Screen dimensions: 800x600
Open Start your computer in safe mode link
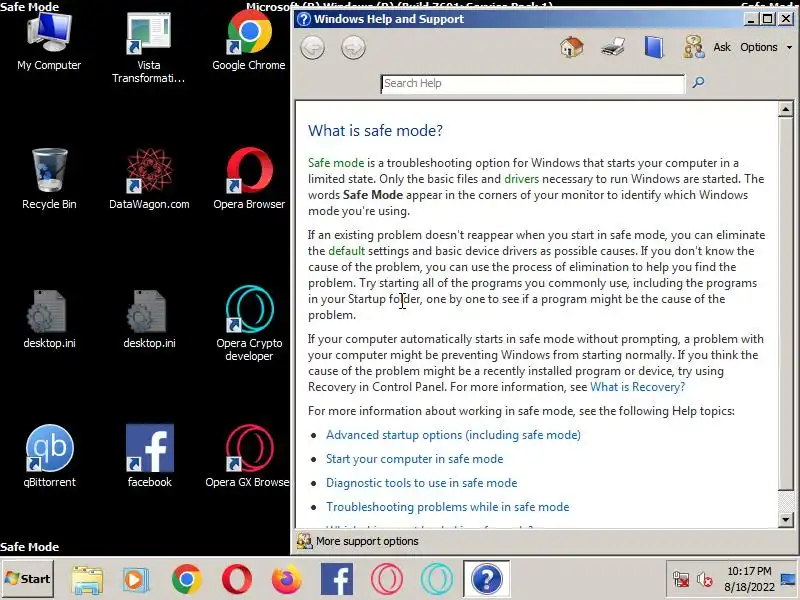coord(414,459)
